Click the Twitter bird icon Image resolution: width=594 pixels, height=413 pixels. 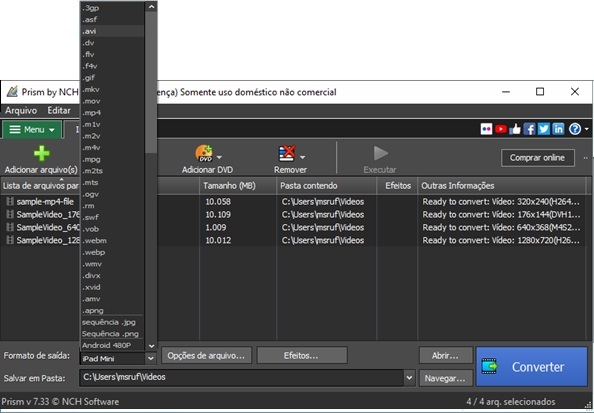click(544, 129)
